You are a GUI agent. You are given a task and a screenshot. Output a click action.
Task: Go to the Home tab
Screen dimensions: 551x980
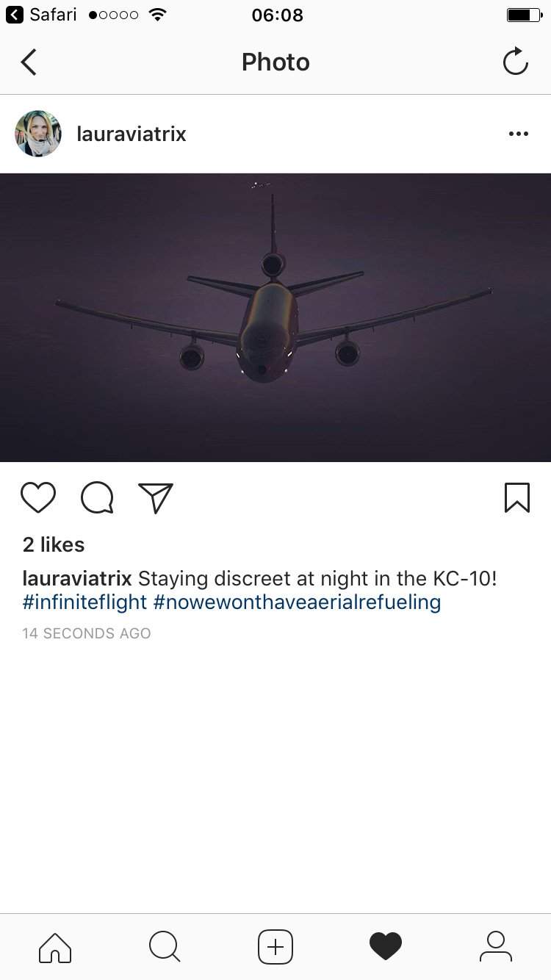coord(55,947)
